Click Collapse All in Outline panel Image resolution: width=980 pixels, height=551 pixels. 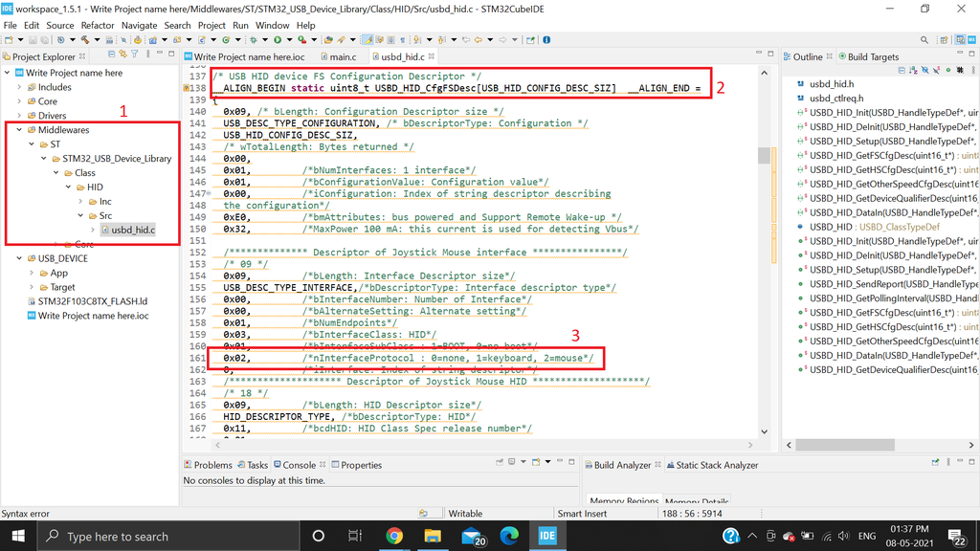click(902, 70)
